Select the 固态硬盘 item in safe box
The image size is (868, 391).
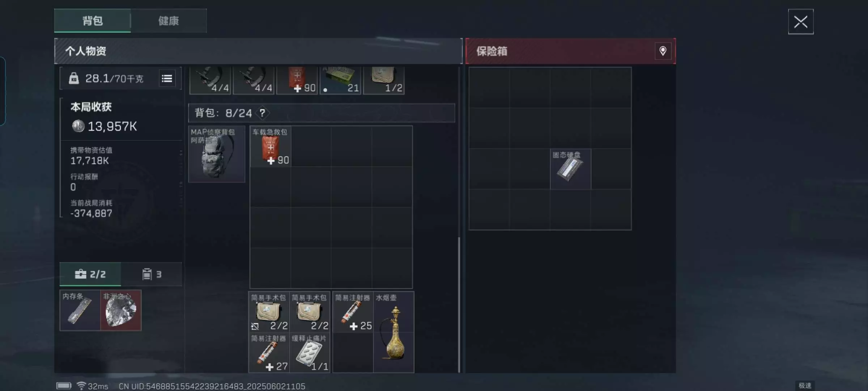click(570, 169)
